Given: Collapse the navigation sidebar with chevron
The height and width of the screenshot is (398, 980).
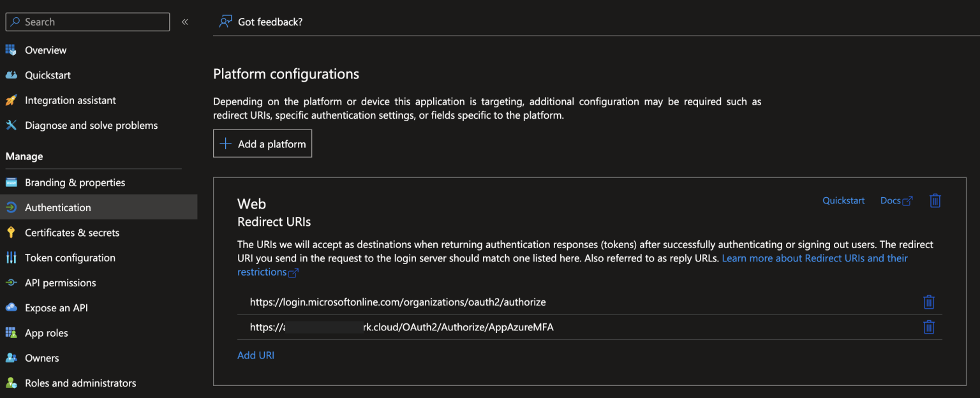Looking at the screenshot, I should [x=184, y=21].
